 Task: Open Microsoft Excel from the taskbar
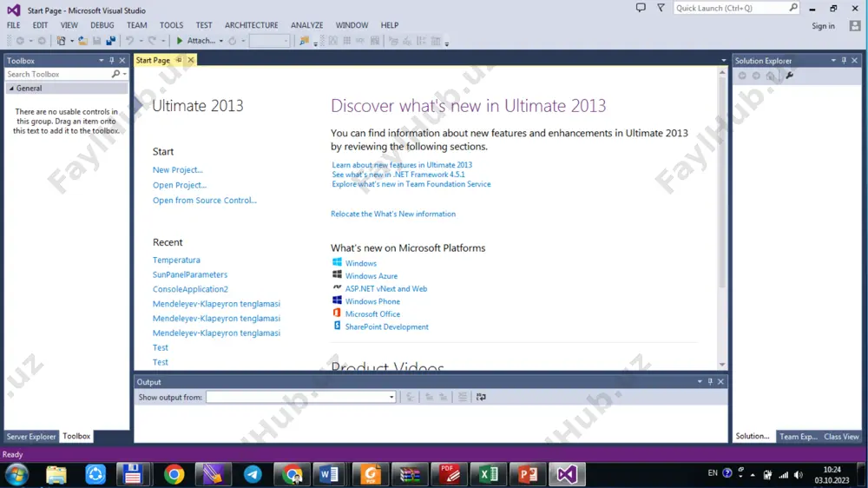(x=488, y=475)
